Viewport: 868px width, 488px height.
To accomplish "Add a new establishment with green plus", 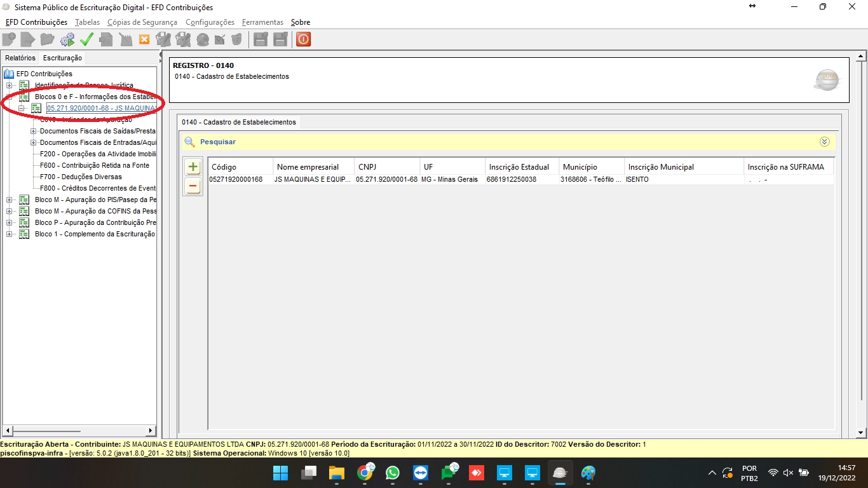I will click(x=193, y=168).
